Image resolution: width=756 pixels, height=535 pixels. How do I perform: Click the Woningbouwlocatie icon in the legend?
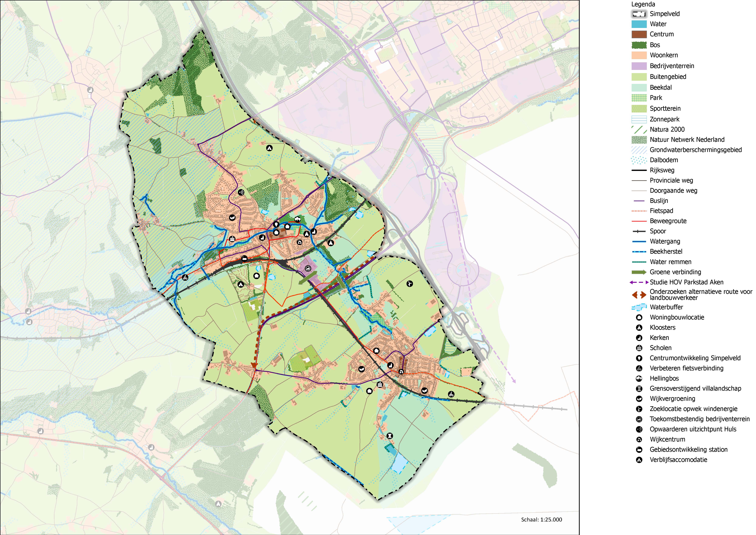[x=639, y=318]
